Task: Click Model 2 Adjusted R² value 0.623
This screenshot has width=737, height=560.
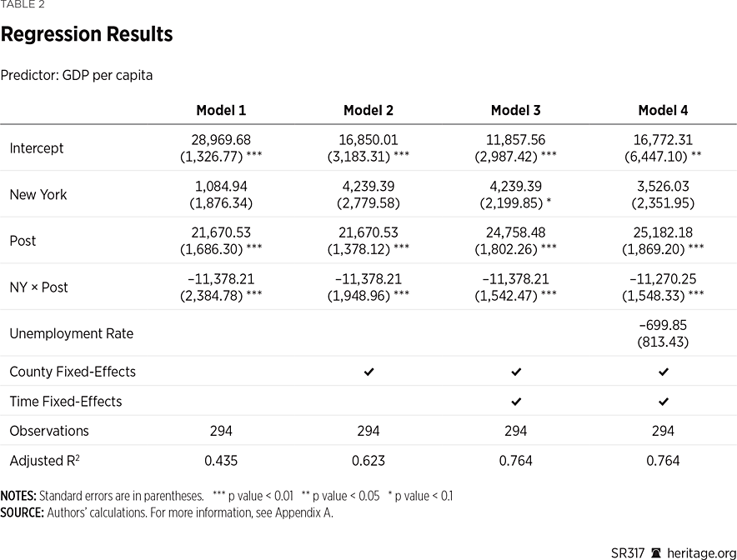Action: click(368, 461)
